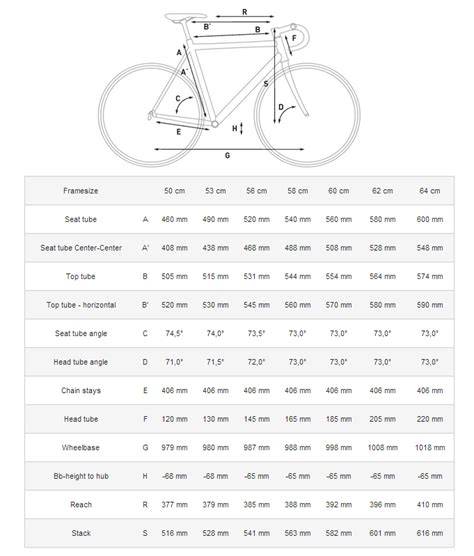Click the Framesize header cell
This screenshot has width=474, height=556.
point(80,191)
